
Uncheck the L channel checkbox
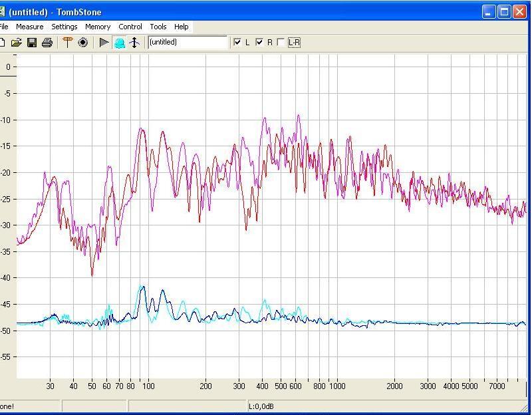(237, 43)
